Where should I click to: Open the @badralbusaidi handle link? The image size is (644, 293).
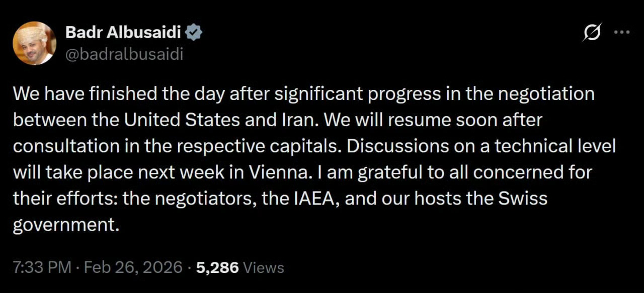[x=124, y=54]
